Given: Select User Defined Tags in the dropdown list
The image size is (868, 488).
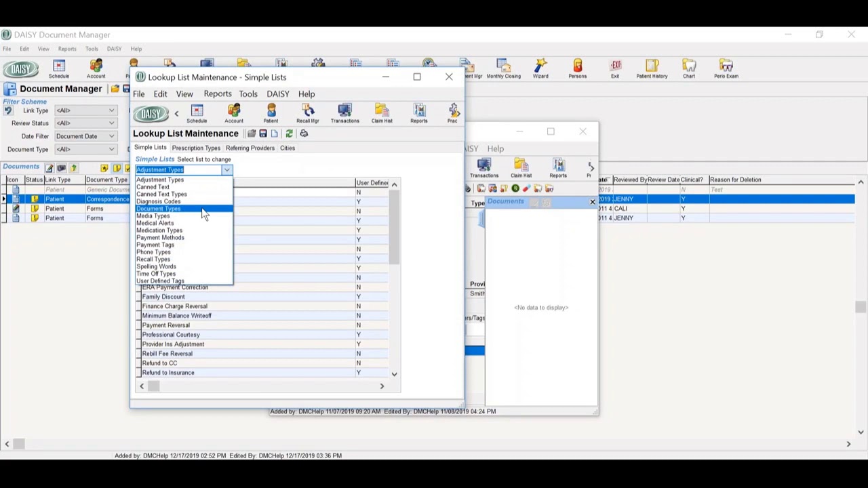Looking at the screenshot, I should coord(183,281).
